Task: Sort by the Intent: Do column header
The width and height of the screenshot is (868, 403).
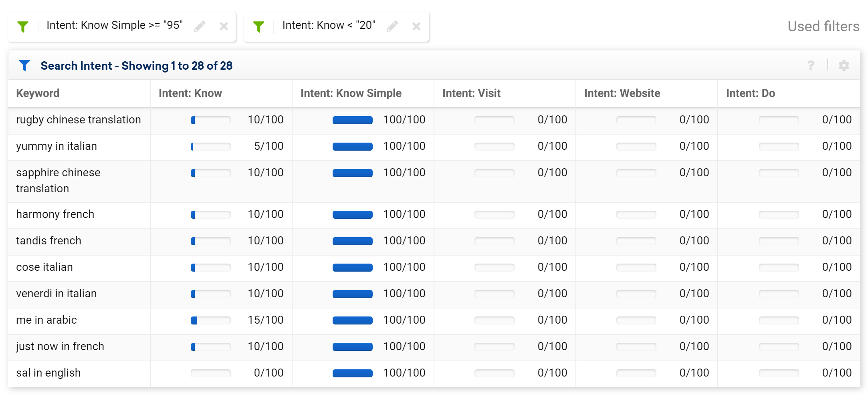Action: point(751,93)
